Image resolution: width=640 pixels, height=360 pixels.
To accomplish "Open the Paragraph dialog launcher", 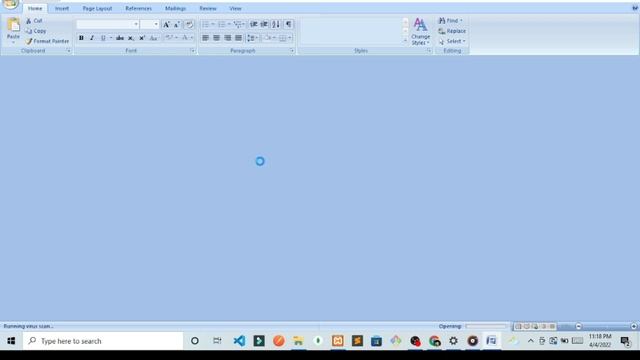I will tap(292, 51).
